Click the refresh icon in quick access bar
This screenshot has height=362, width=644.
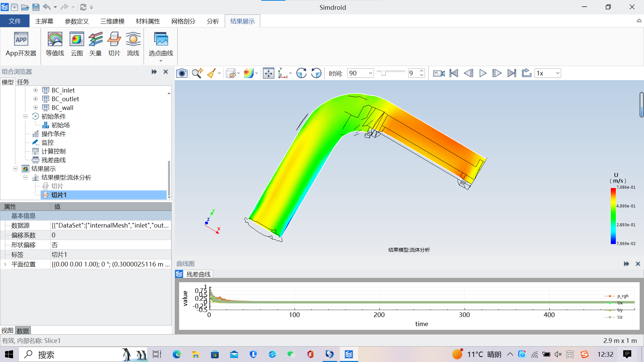83,7
